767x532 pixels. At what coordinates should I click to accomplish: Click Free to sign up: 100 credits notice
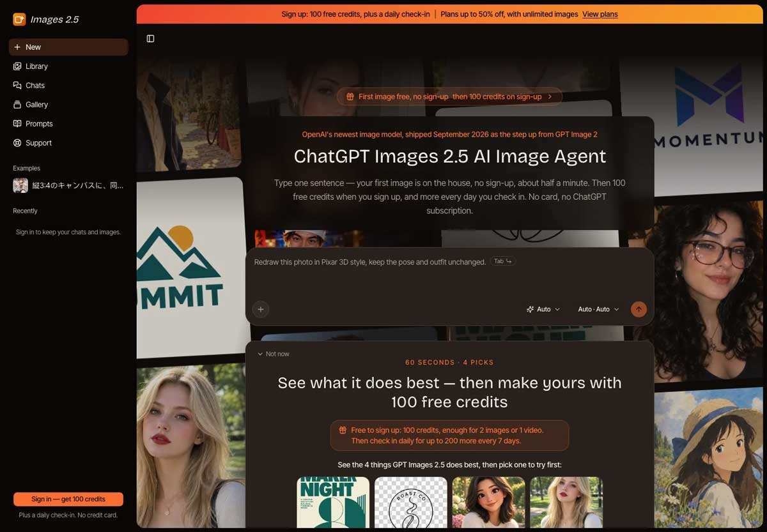coord(449,436)
